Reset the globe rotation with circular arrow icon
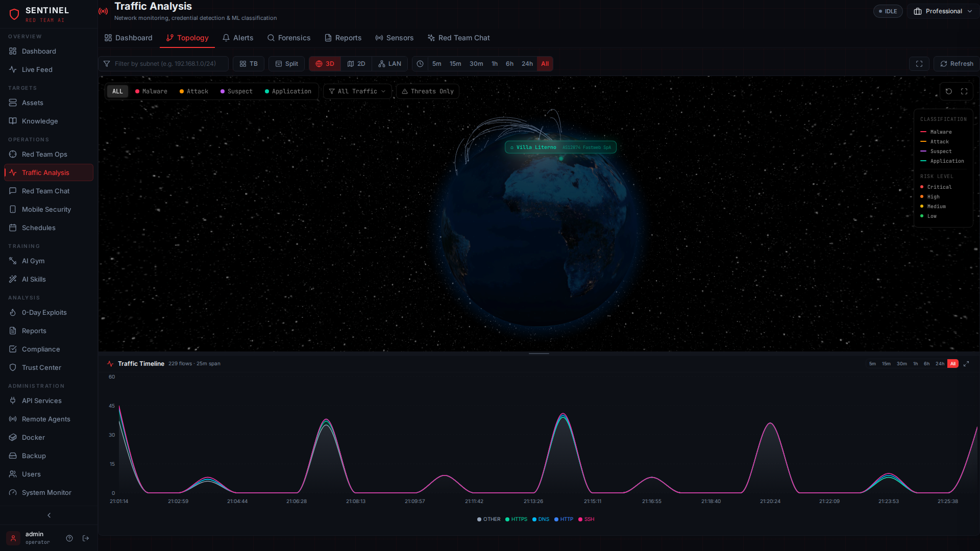980x551 pixels. [949, 91]
